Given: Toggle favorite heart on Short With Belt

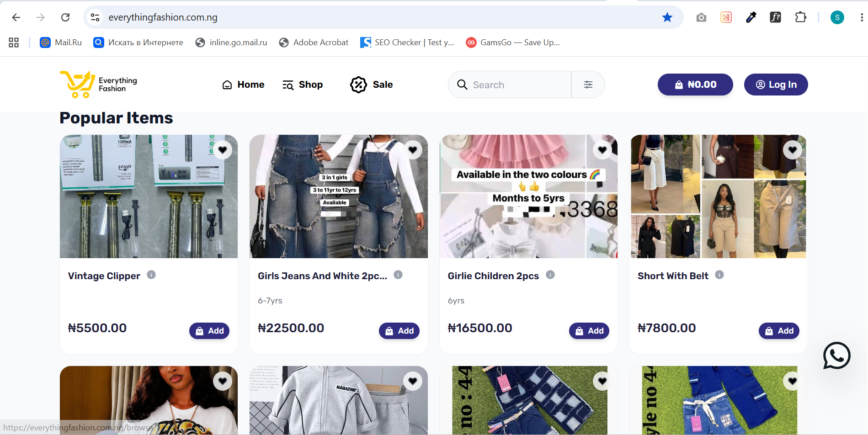Looking at the screenshot, I should tap(793, 150).
